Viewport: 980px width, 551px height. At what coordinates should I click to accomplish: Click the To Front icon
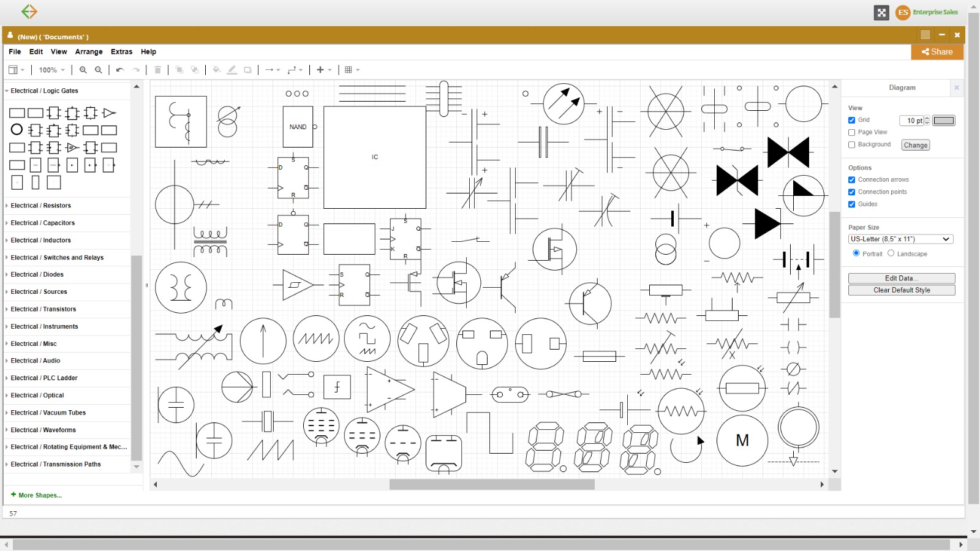pyautogui.click(x=179, y=70)
